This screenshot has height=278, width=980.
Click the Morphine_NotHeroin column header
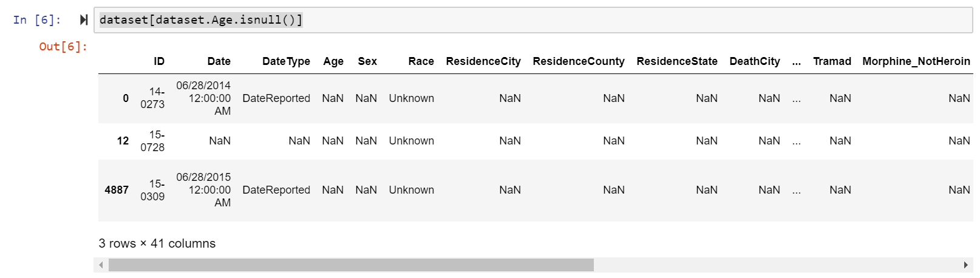coord(916,61)
